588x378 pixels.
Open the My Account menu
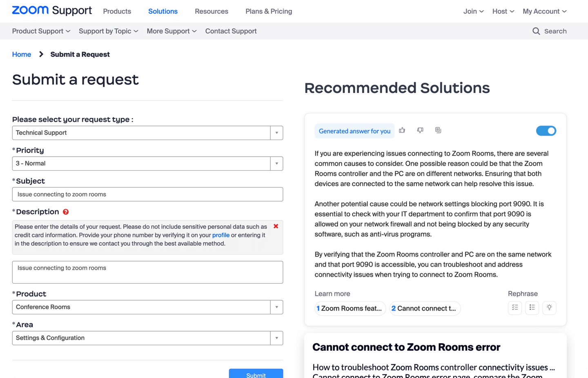[x=544, y=11]
